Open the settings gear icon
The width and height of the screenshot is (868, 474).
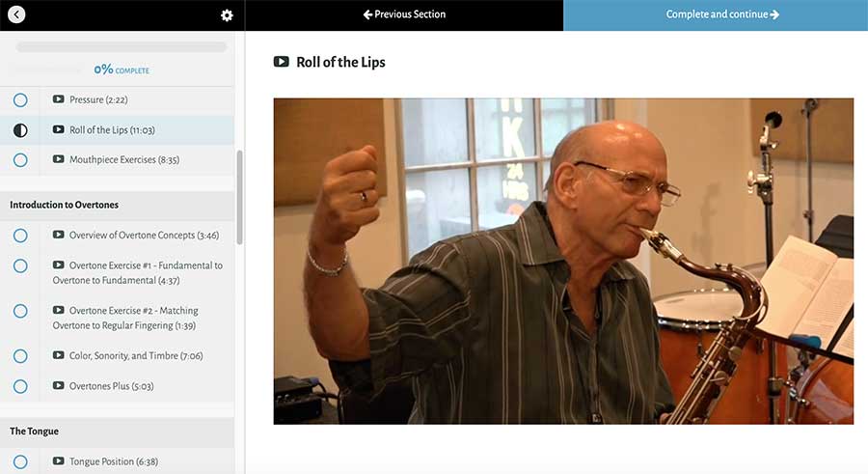pos(227,15)
